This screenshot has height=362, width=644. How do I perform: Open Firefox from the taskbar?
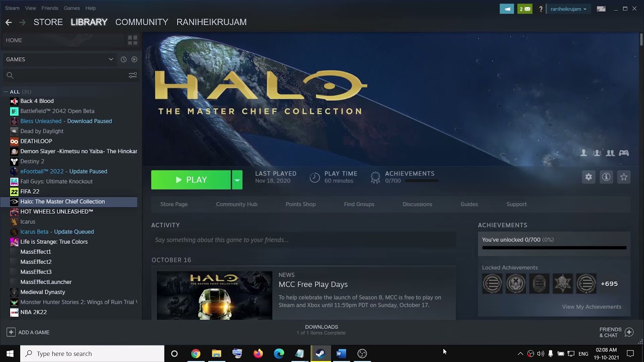[258, 353]
